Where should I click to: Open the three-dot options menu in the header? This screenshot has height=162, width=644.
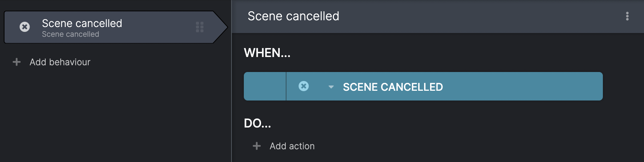[x=627, y=16]
